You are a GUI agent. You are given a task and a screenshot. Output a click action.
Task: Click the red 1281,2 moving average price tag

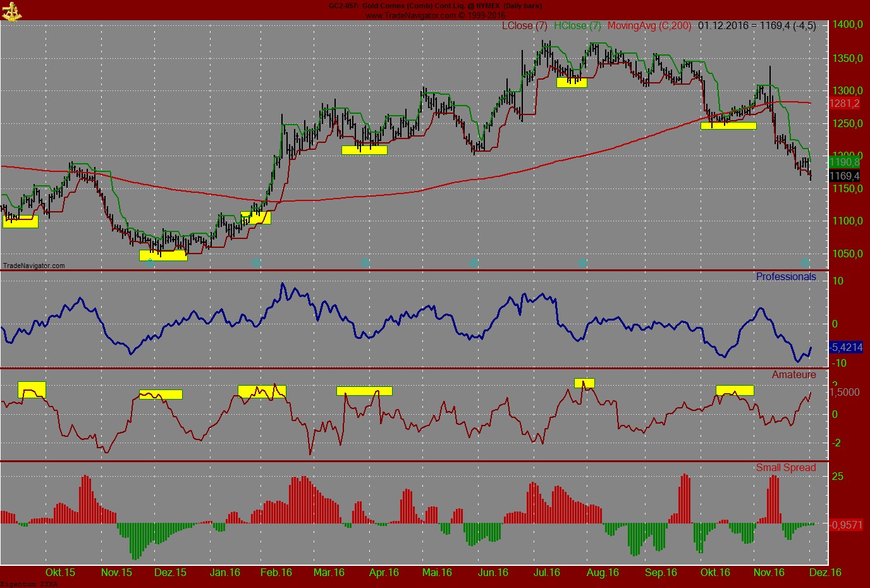pyautogui.click(x=845, y=103)
